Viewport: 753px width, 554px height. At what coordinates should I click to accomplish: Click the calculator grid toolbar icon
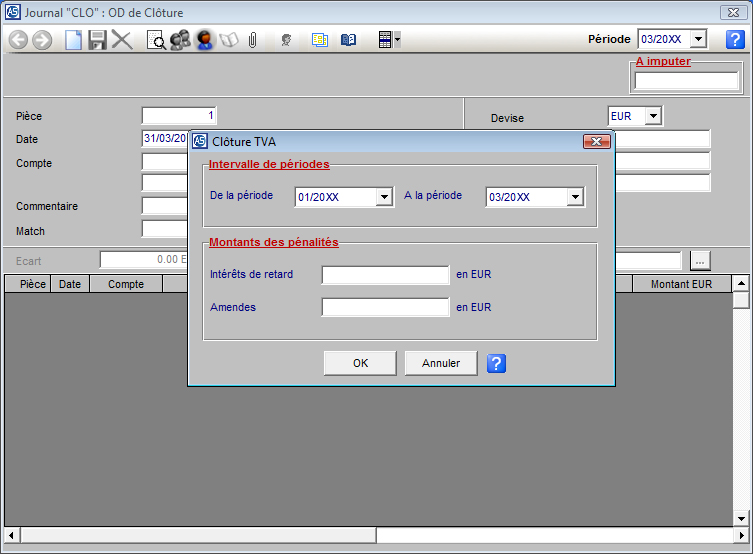385,40
